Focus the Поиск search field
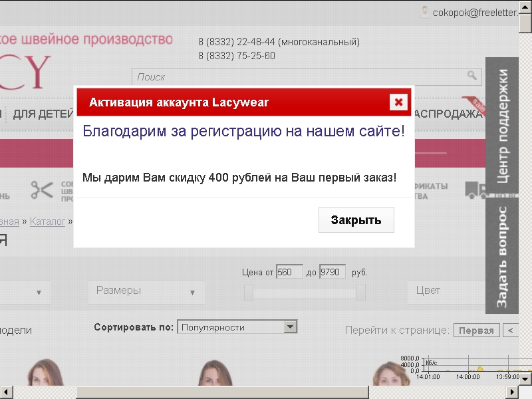The image size is (532, 399). (x=307, y=76)
